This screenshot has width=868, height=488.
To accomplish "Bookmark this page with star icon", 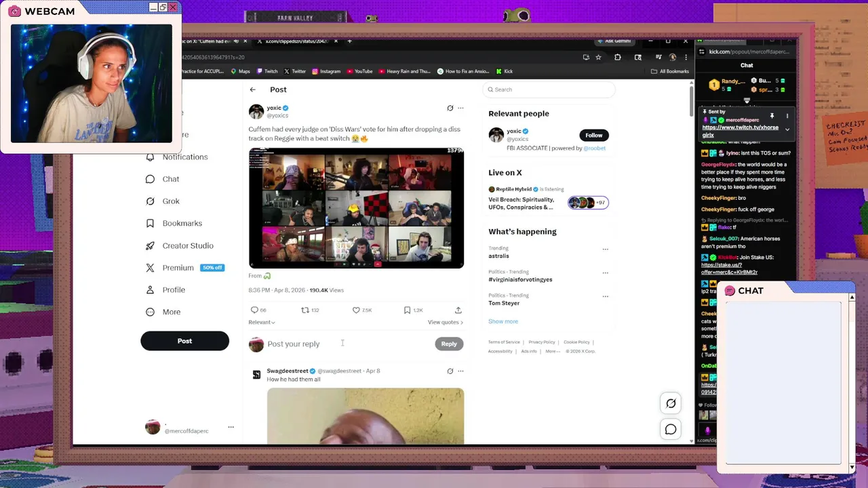I will [598, 58].
